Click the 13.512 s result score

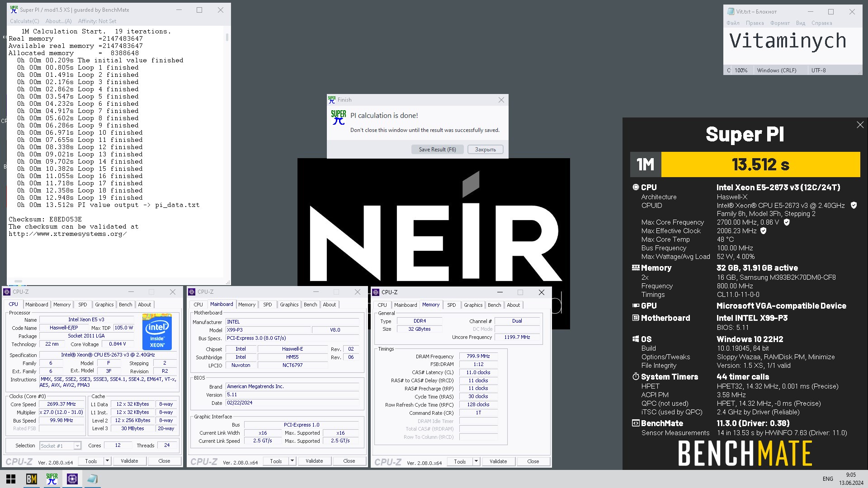pyautogui.click(x=760, y=164)
